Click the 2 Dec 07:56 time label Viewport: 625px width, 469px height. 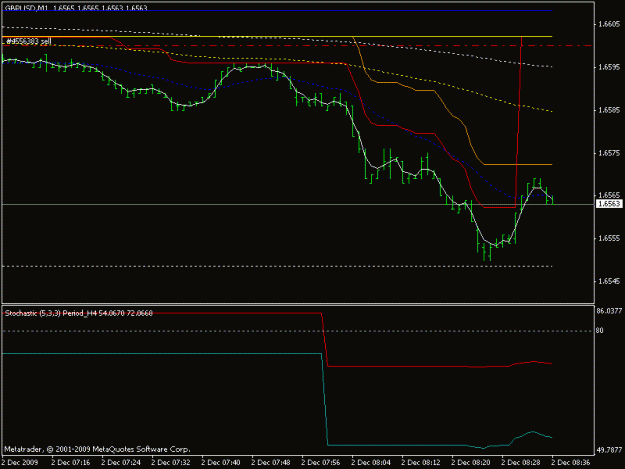(x=320, y=462)
